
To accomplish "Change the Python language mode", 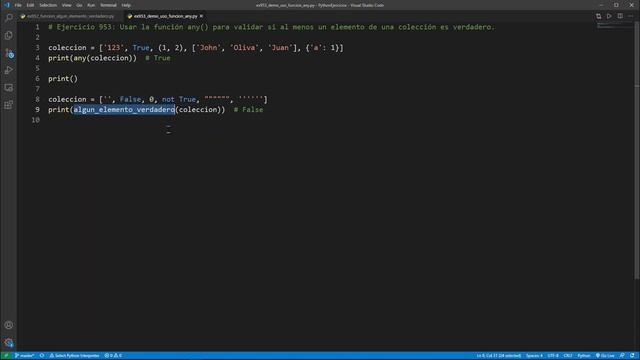I will tap(584, 356).
